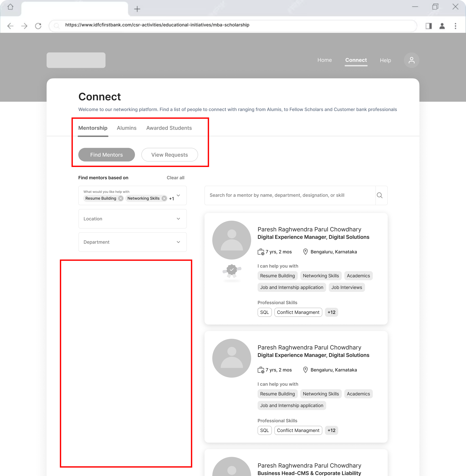Open browser side panel icon
Screen dimensions: 466x476
pos(429,26)
